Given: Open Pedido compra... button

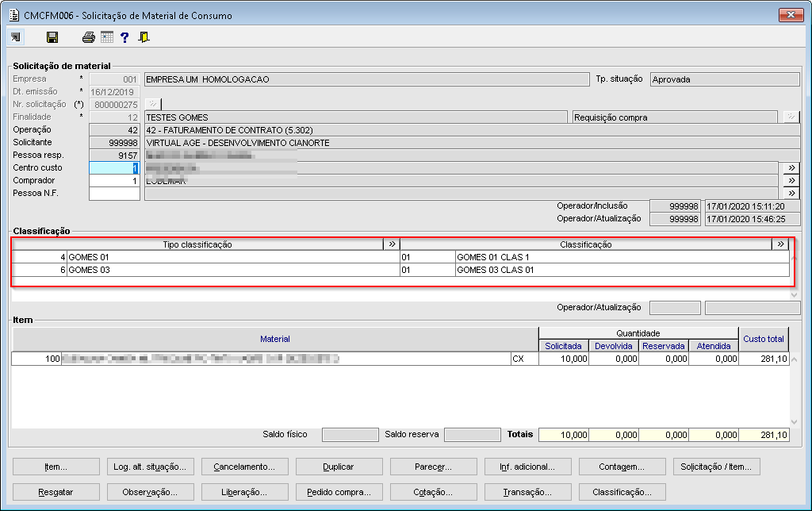Looking at the screenshot, I should [x=339, y=492].
